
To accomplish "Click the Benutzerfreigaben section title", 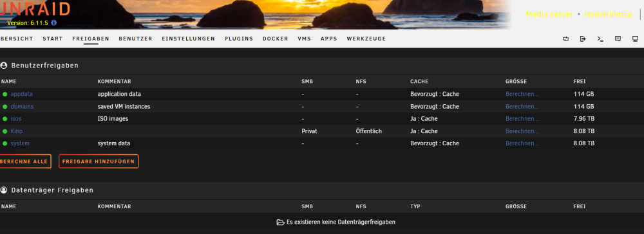I will coord(45,65).
